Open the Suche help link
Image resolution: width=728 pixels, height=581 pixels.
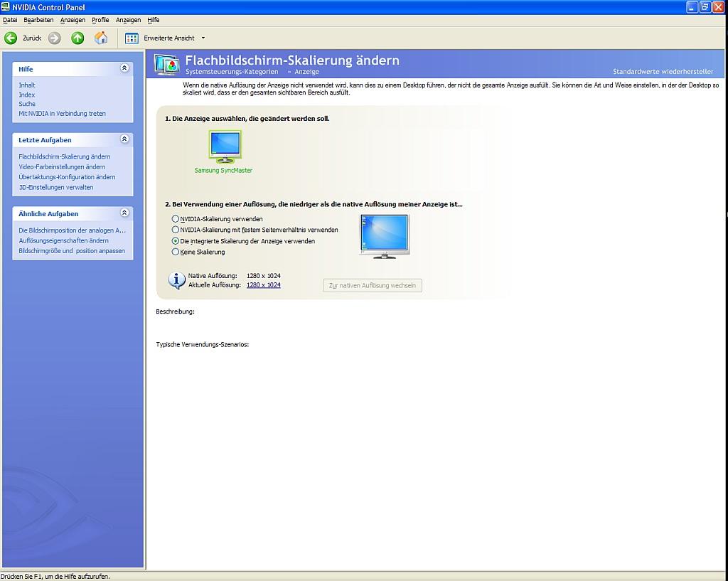coord(27,104)
